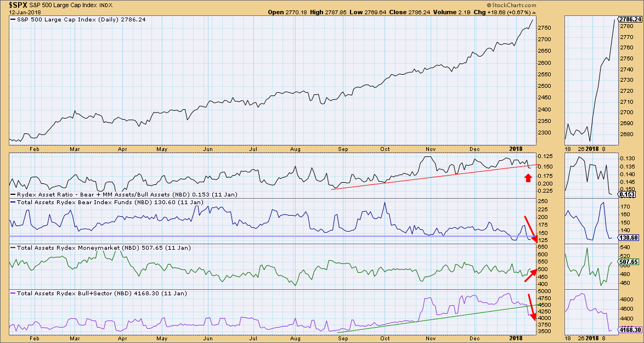The width and height of the screenshot is (644, 343).
Task: Click the green line marker of Moneymarket legend
Action: pyautogui.click(x=13, y=248)
